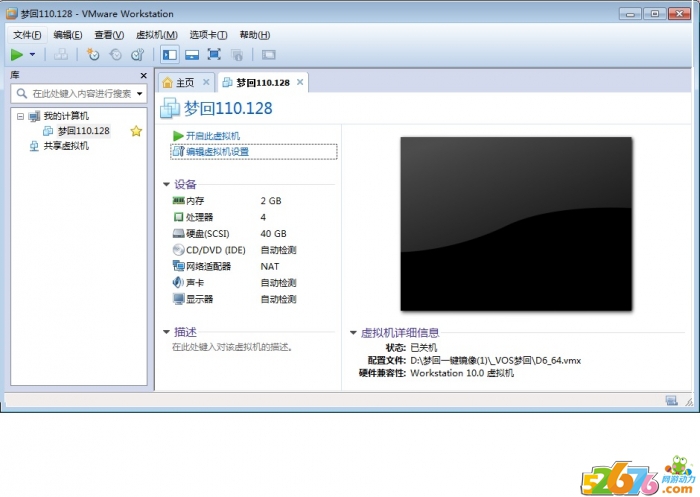Click the 内存 memory device icon
This screenshot has height=497, width=700.
[x=178, y=200]
